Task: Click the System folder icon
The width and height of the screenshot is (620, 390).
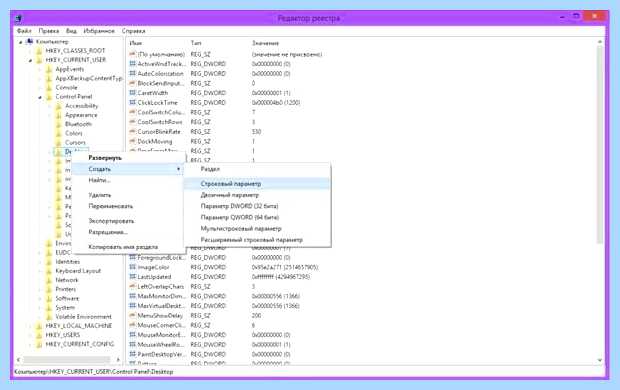Action: 49,308
